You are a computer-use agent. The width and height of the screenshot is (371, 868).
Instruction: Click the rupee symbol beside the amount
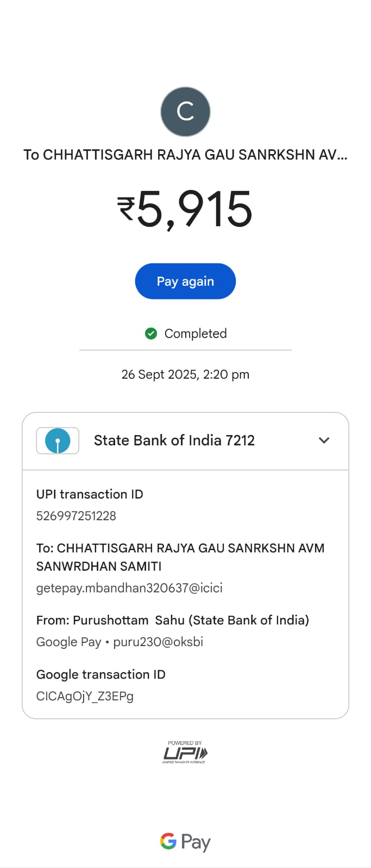point(126,209)
